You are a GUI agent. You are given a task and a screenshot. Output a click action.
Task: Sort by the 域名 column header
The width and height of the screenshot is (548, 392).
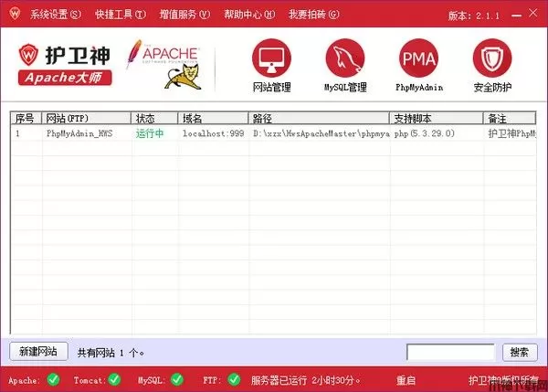click(x=213, y=118)
